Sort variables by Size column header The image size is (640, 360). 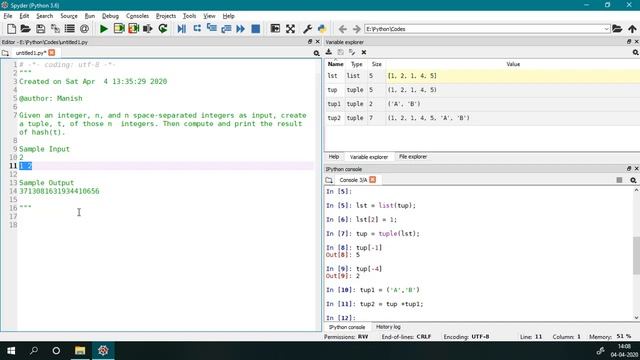(x=376, y=64)
